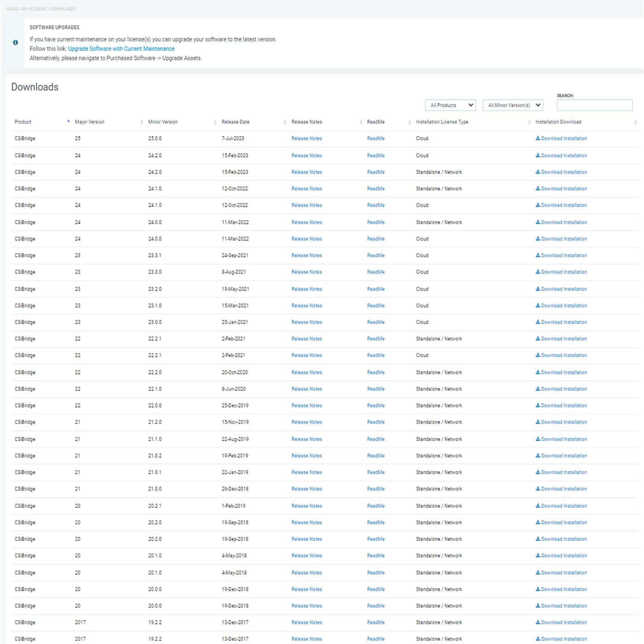Open ReadMe for version 23.3.0

(x=376, y=271)
